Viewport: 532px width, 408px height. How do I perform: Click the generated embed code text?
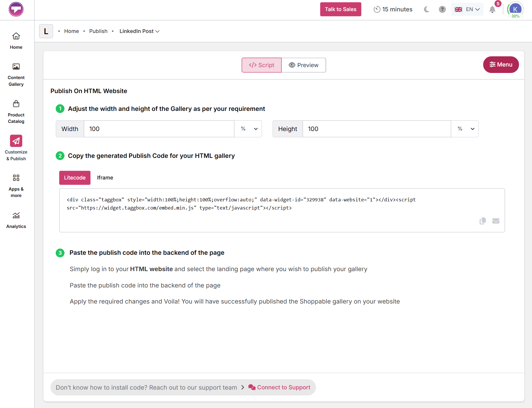[x=241, y=204]
